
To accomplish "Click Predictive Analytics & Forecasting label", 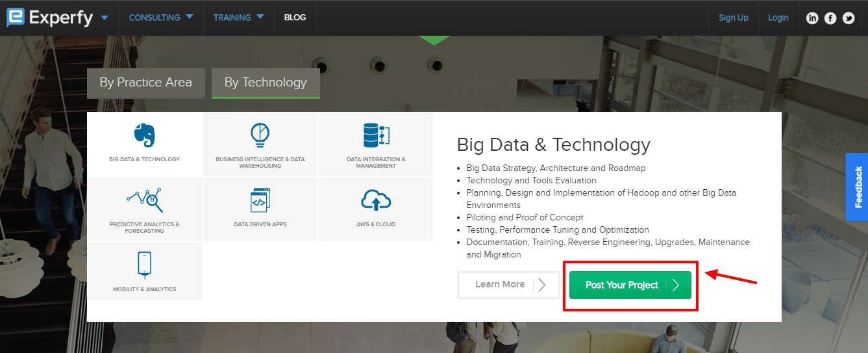I will click(145, 228).
